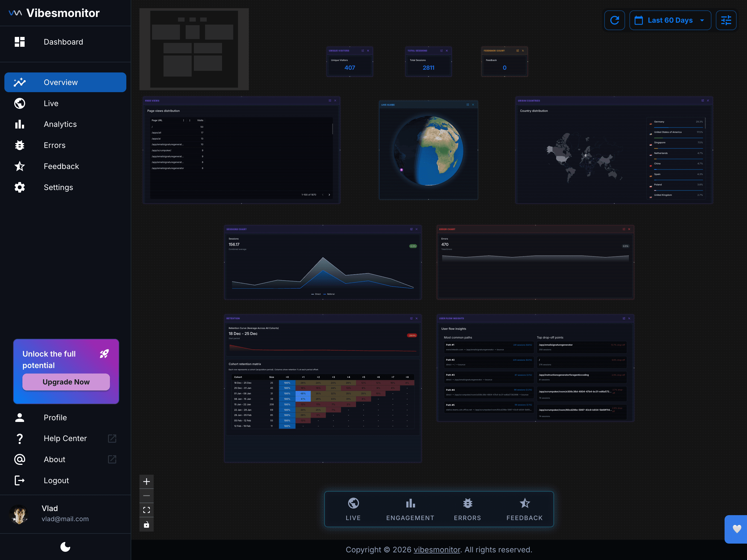Click the zoom in plus icon
Image resolution: width=747 pixels, height=560 pixels.
click(x=147, y=481)
